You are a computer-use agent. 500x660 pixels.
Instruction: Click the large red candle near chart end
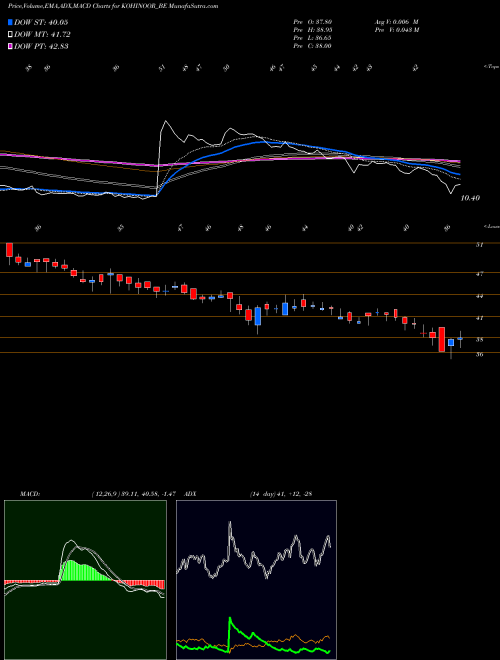441,339
